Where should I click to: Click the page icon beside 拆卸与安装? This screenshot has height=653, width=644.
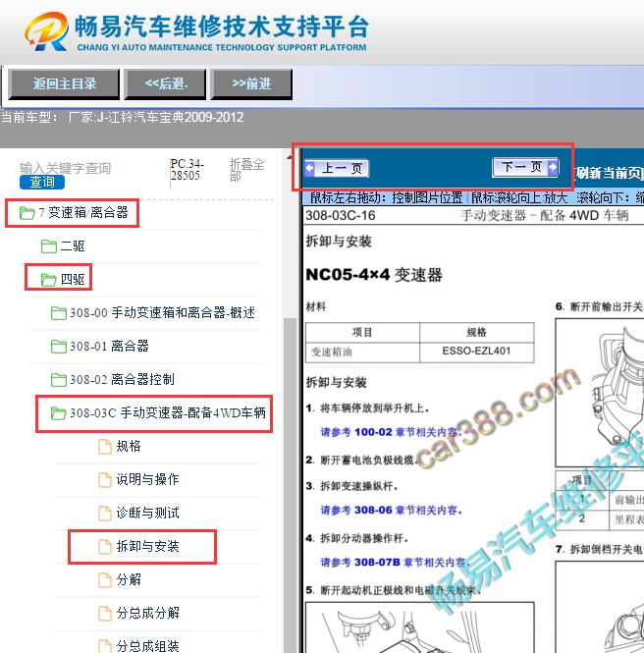point(105,546)
